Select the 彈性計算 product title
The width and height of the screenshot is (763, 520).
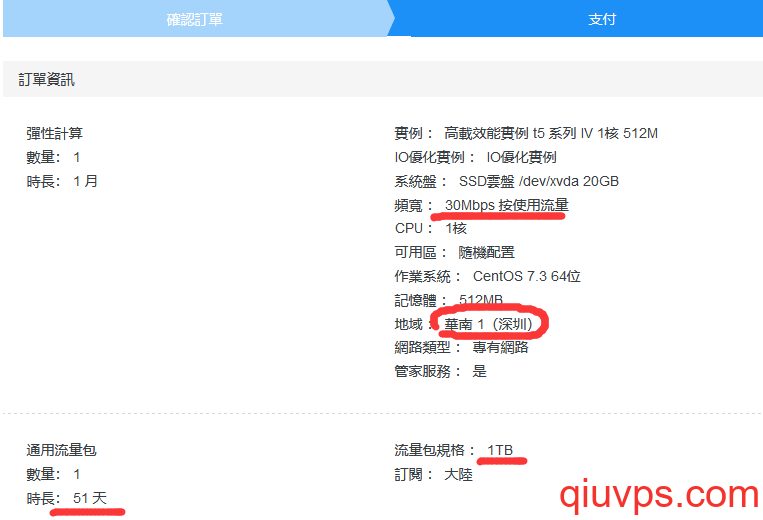pyautogui.click(x=54, y=133)
